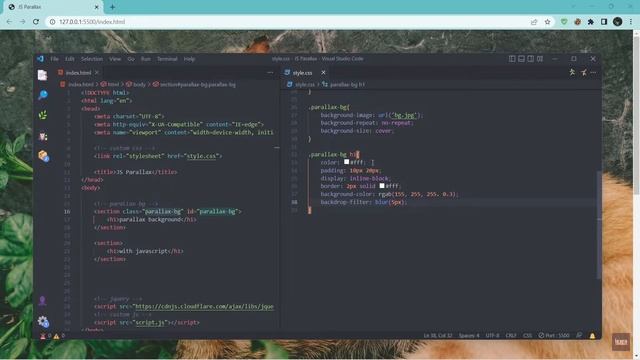Open the Manage gear in VS Code
640x360 pixels.
[x=43, y=322]
